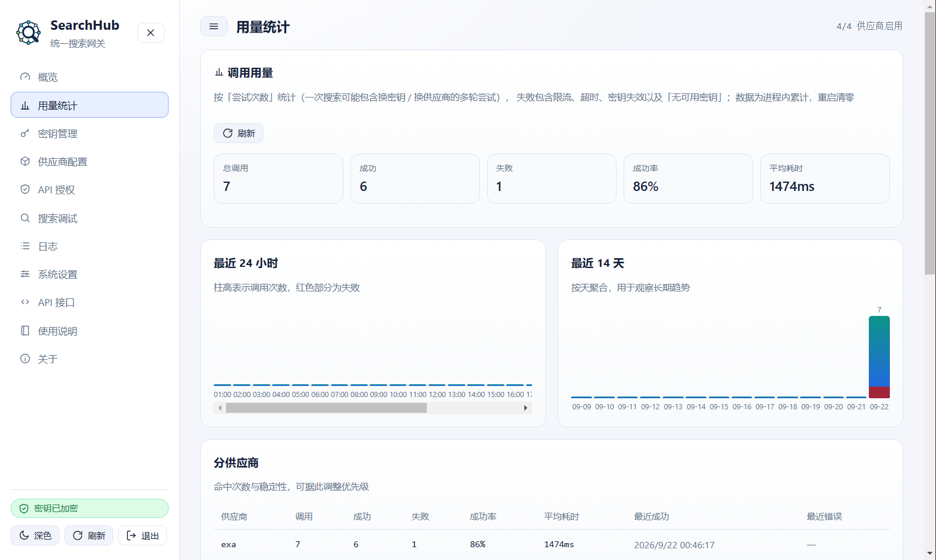
Task: Click the 供应商 column header
Action: [x=234, y=517]
